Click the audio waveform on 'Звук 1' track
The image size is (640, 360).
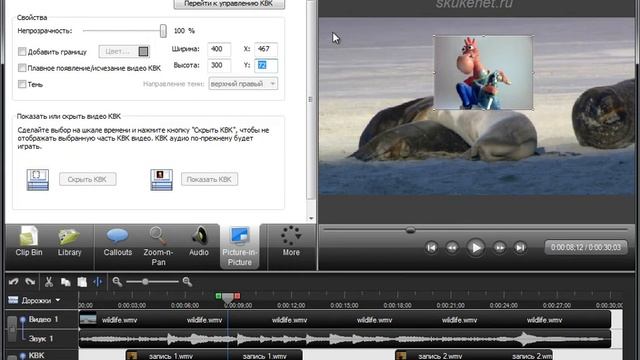[x=345, y=339]
